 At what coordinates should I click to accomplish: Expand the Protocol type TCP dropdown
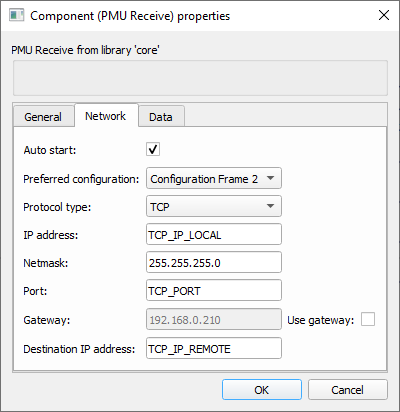click(x=214, y=206)
